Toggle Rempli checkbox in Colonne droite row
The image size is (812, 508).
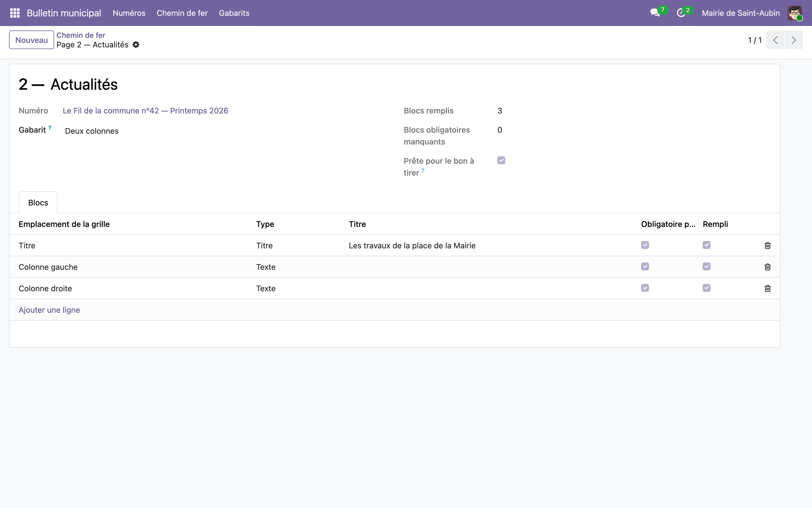click(706, 288)
